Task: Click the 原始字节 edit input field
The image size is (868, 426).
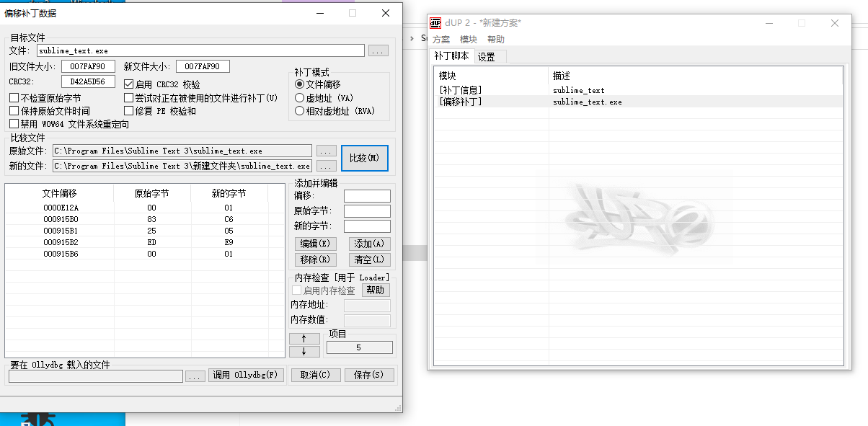Action: pyautogui.click(x=367, y=211)
